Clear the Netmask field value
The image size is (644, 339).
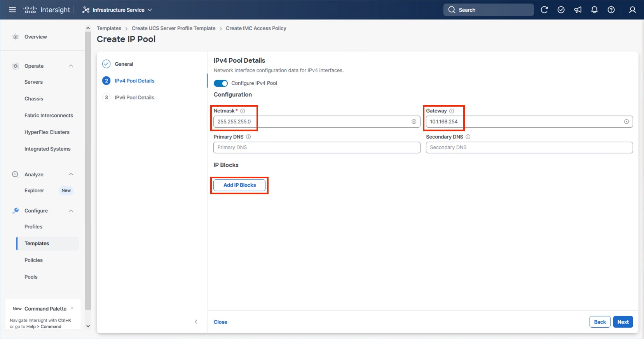point(414,122)
